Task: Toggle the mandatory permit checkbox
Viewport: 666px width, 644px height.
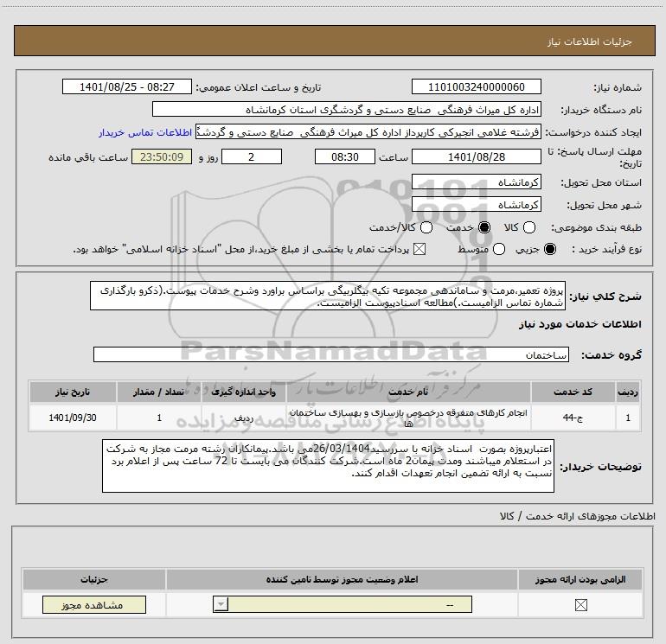Action: 580,605
